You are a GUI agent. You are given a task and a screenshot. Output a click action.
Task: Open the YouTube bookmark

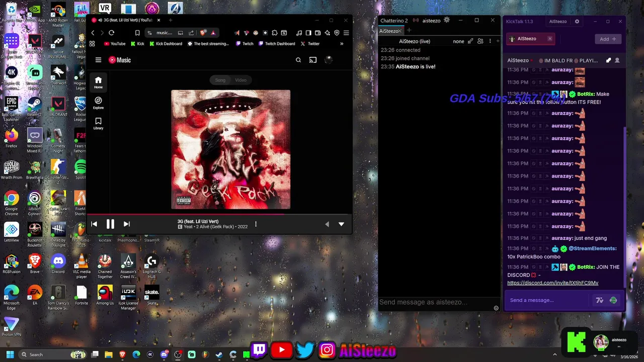pyautogui.click(x=115, y=44)
